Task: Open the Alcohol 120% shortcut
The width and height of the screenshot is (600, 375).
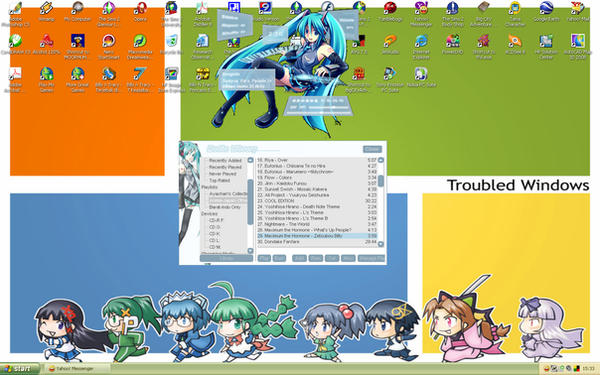Action: tap(47, 44)
